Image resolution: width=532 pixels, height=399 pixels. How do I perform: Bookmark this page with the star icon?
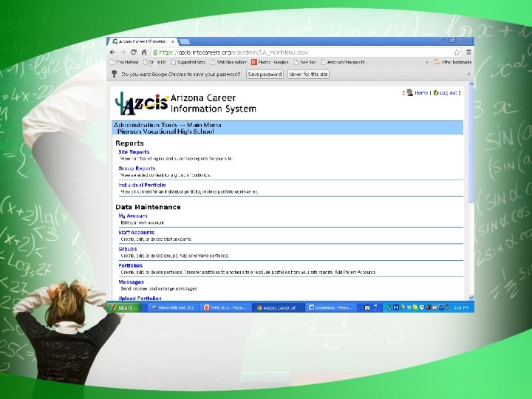point(457,52)
